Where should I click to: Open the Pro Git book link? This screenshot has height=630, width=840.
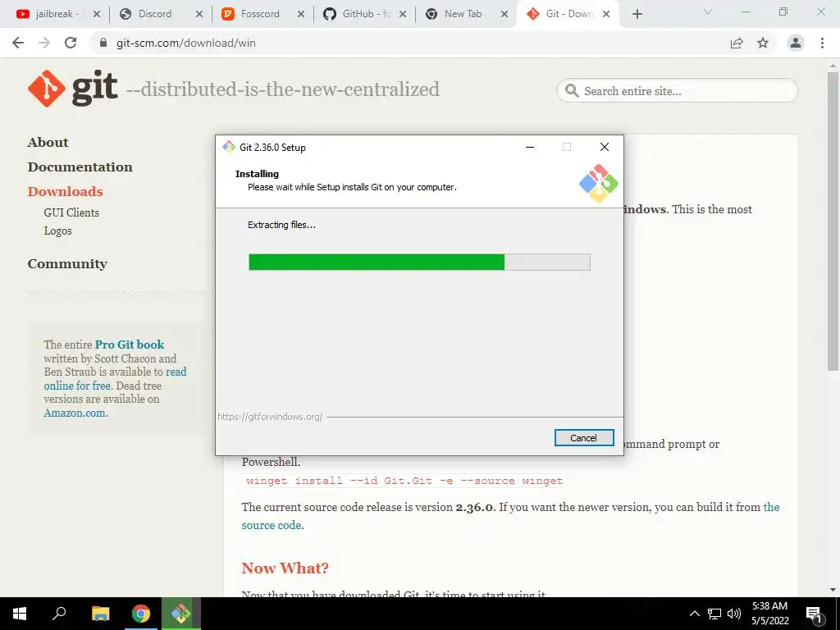130,345
